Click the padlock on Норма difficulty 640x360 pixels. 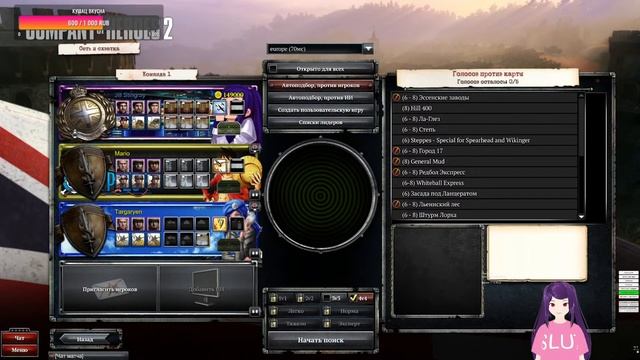(x=327, y=311)
